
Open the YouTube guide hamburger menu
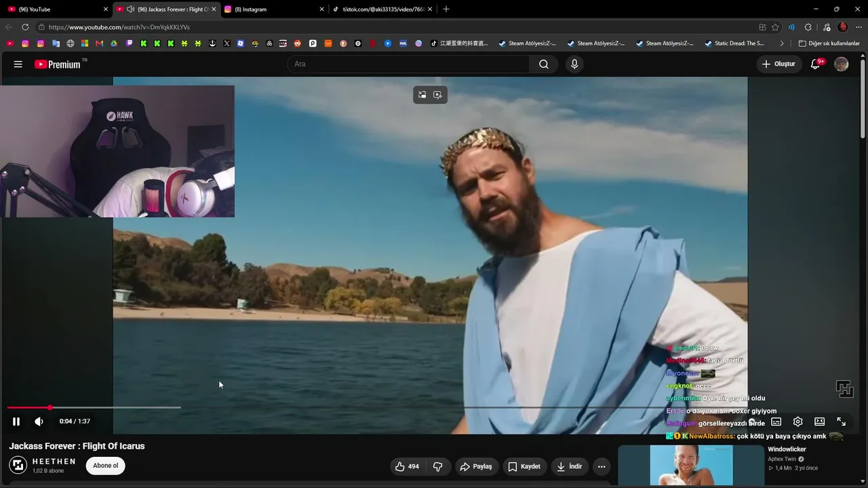point(18,64)
